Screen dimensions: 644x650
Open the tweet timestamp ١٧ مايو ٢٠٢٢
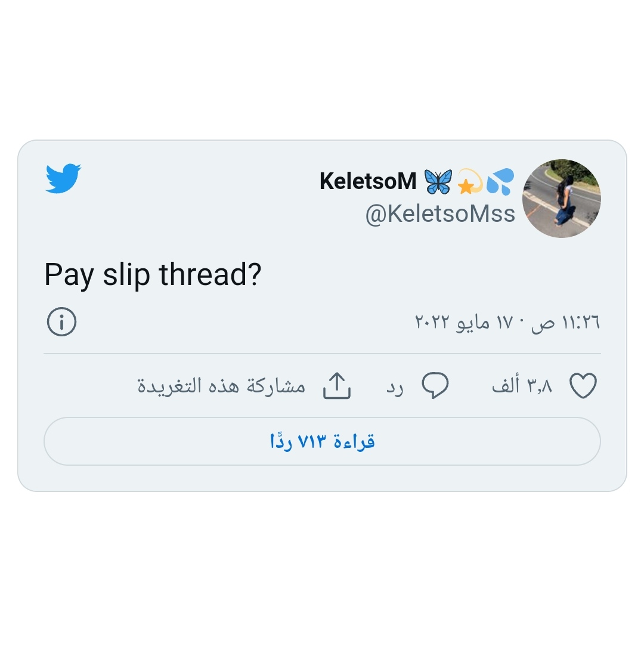click(464, 321)
